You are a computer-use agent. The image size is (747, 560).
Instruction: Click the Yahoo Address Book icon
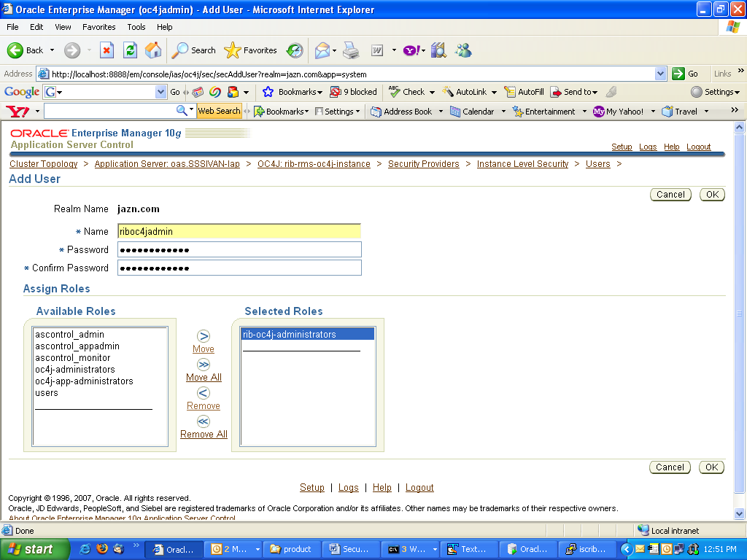click(x=376, y=112)
